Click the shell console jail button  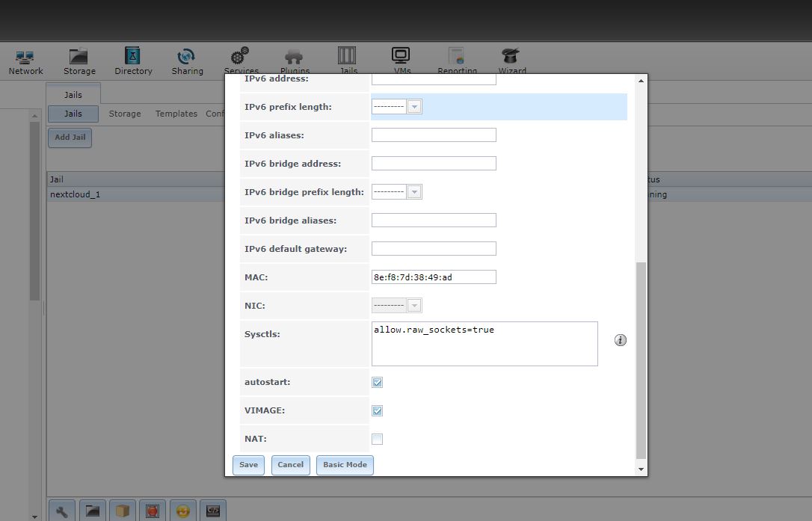click(213, 511)
